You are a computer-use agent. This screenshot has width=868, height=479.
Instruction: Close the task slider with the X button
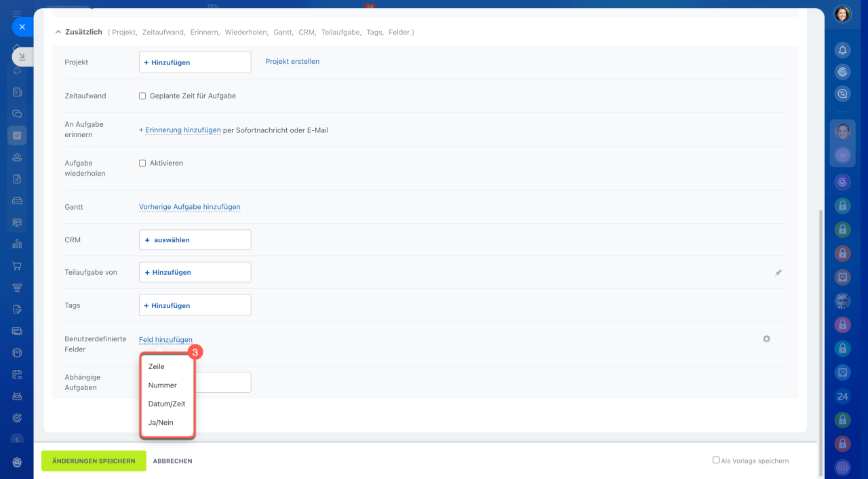pos(22,27)
